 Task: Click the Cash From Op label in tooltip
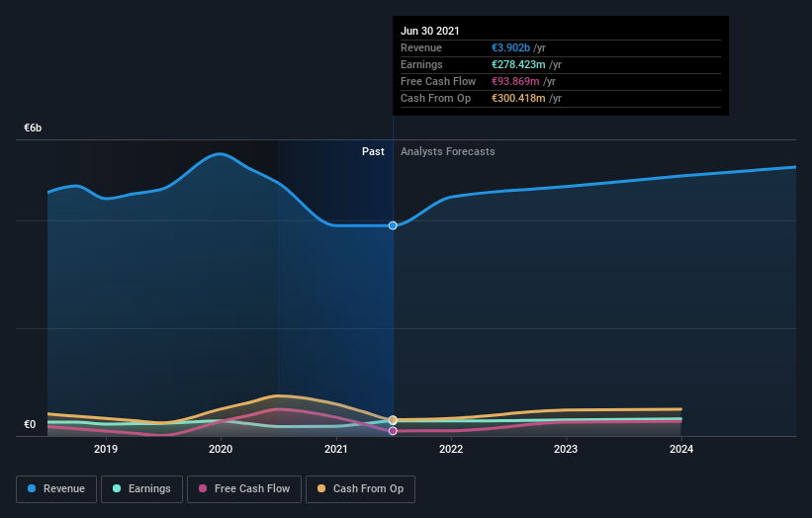point(435,98)
